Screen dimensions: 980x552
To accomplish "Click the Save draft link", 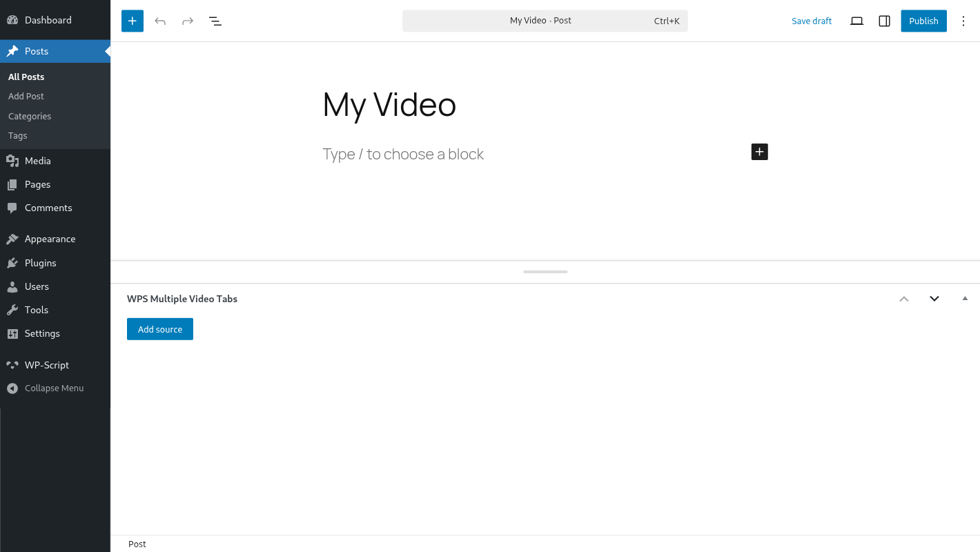I will (x=812, y=21).
